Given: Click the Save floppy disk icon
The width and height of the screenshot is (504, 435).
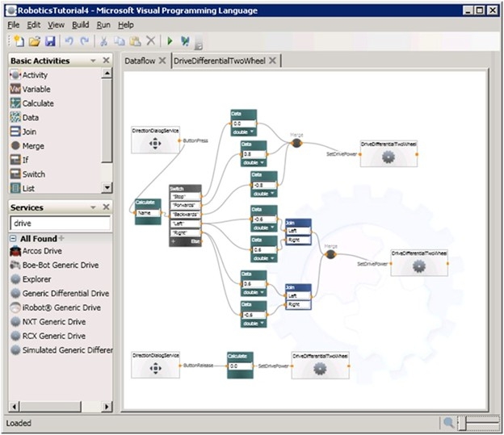Looking at the screenshot, I should [x=50, y=41].
